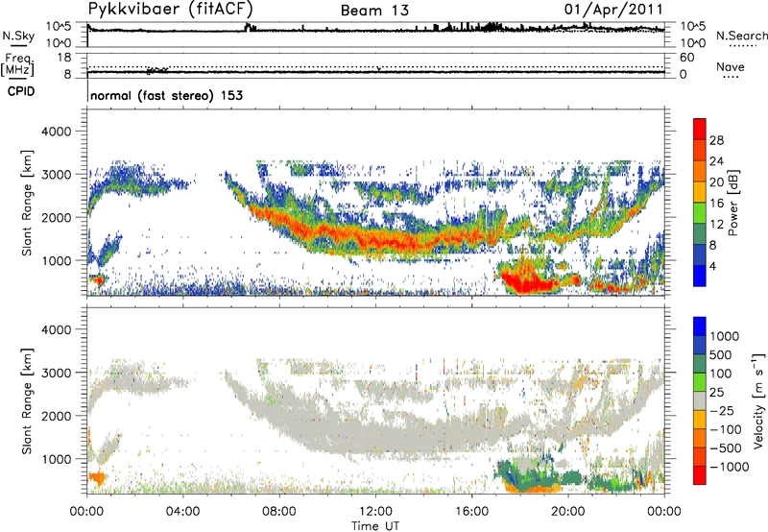
Task: Click the gray segment of Velocity colorbar
Action: click(x=700, y=401)
